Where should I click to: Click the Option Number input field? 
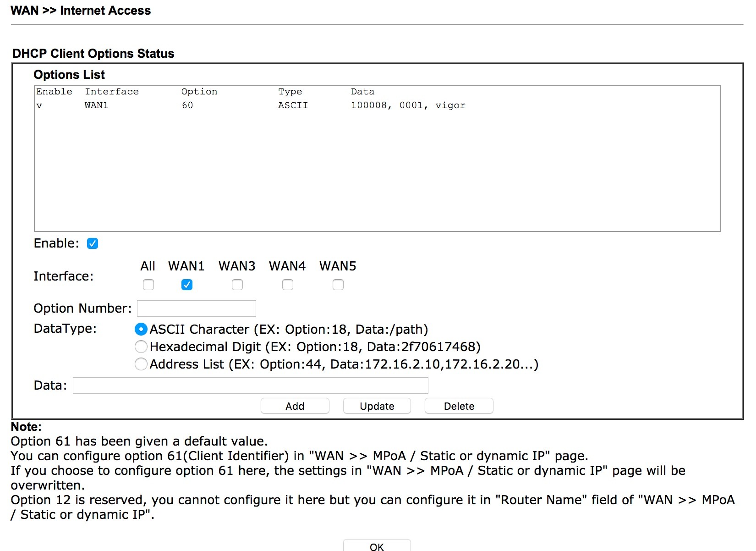tap(197, 309)
